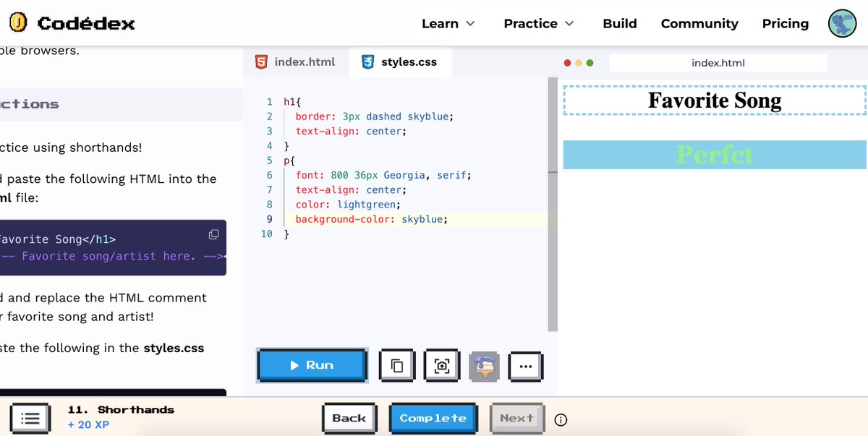Click the HTML5 icon on index.html tab

pyautogui.click(x=261, y=62)
